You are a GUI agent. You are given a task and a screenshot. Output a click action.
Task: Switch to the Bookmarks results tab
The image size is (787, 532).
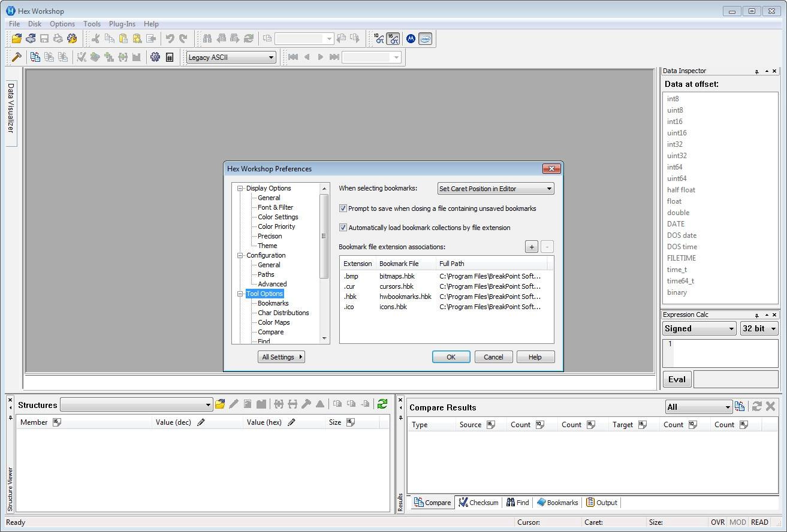[557, 503]
